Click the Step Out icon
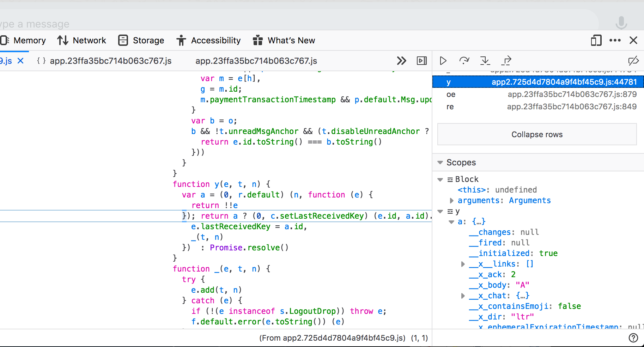 pos(506,61)
